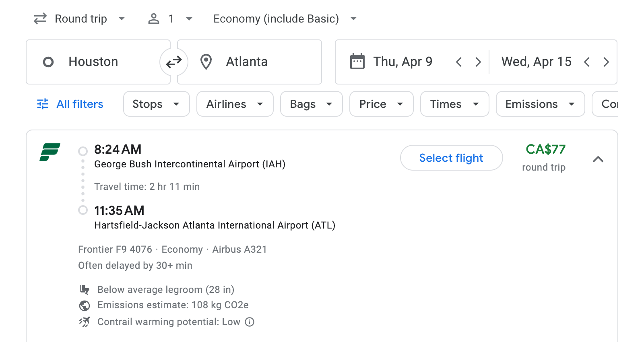Click the info icon next to contrail potential

coord(249,322)
